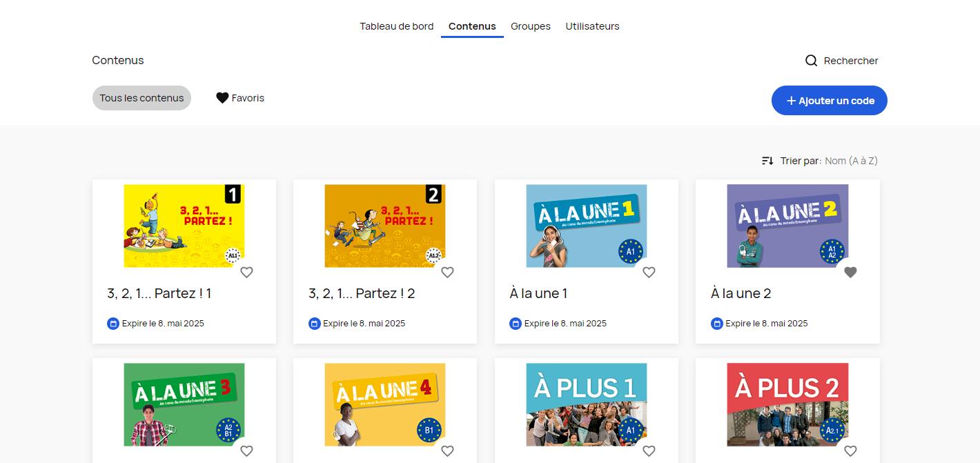Mark À la une 1 as favorite
The height and width of the screenshot is (463, 980).
(649, 273)
